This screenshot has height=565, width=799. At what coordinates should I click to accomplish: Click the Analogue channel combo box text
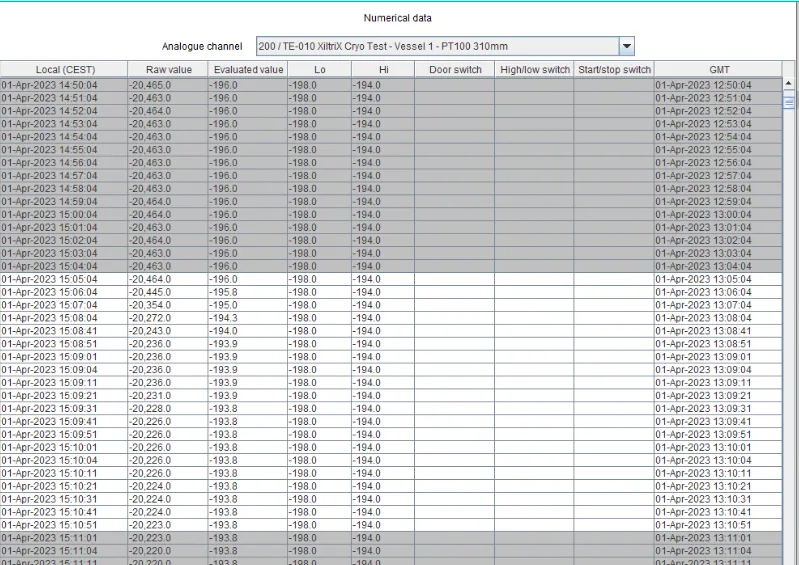click(383, 46)
